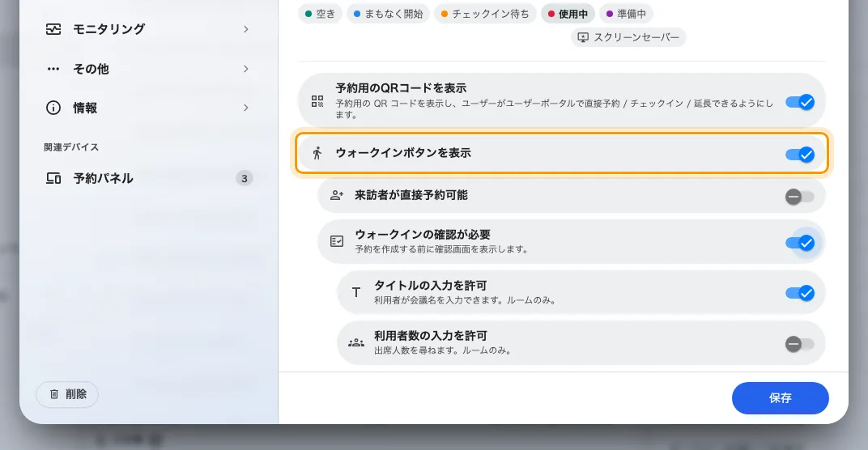Screen dimensions: 868x450
Task: Open the モニタリング sidebar section
Action: point(148,29)
